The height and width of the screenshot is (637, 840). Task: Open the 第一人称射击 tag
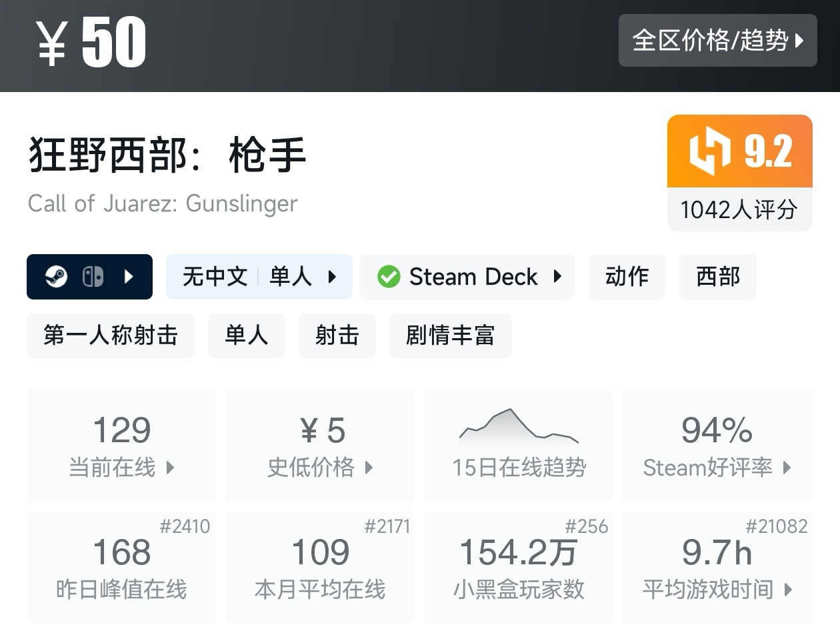click(111, 335)
